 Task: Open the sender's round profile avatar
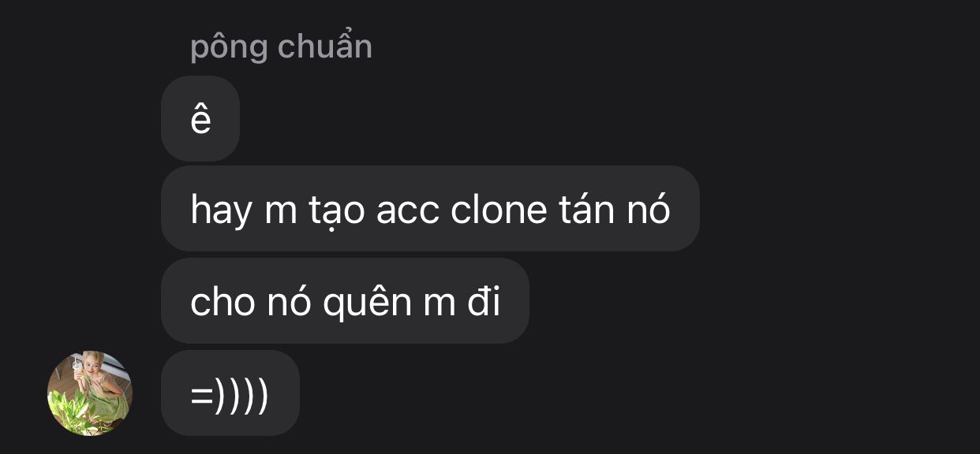pos(90,393)
